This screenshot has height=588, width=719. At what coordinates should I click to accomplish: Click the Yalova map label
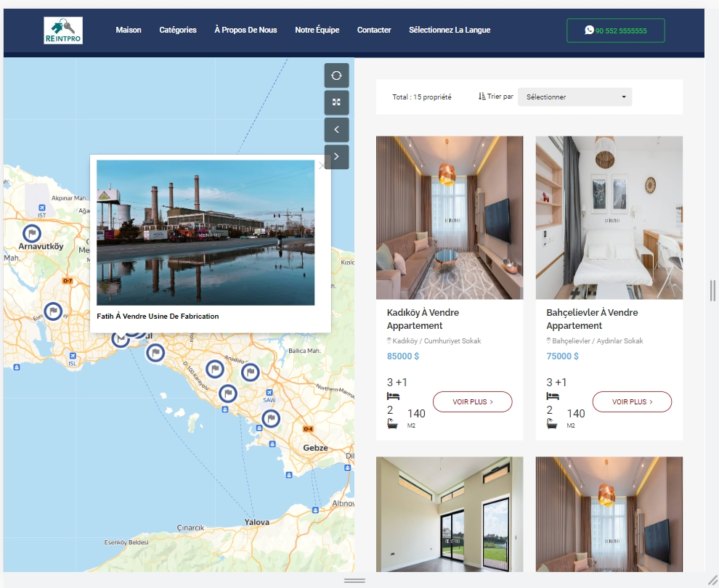tap(257, 522)
